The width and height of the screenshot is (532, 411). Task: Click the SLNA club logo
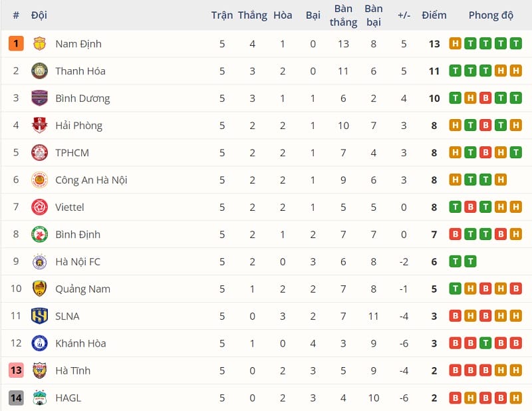click(40, 316)
